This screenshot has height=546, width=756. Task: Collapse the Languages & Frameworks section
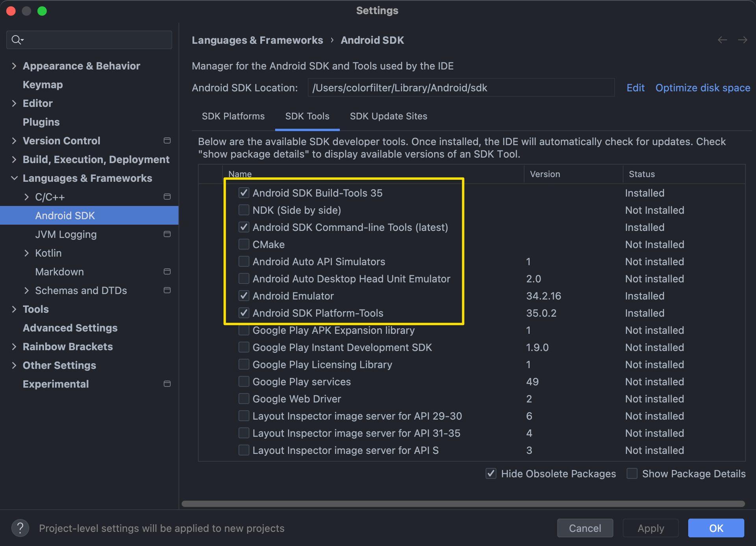pyautogui.click(x=14, y=178)
